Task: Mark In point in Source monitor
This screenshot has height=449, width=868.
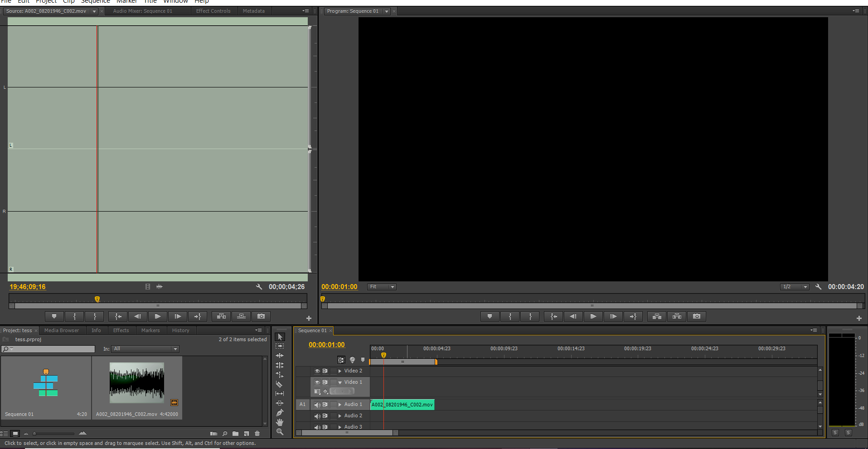Action: point(75,316)
